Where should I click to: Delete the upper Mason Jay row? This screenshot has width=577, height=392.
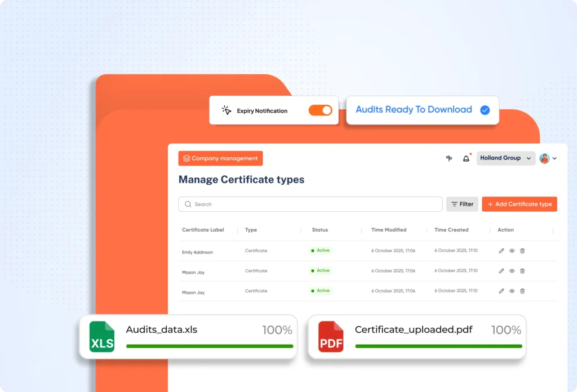(x=522, y=271)
